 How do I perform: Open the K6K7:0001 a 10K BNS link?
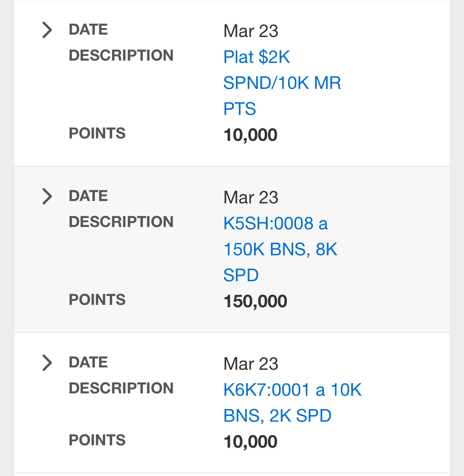(292, 402)
